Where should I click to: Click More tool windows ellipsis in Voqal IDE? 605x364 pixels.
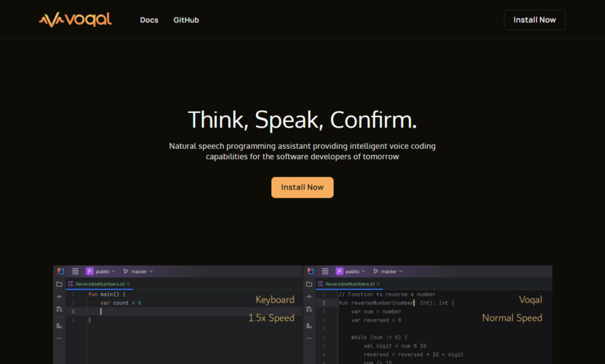tap(309, 338)
